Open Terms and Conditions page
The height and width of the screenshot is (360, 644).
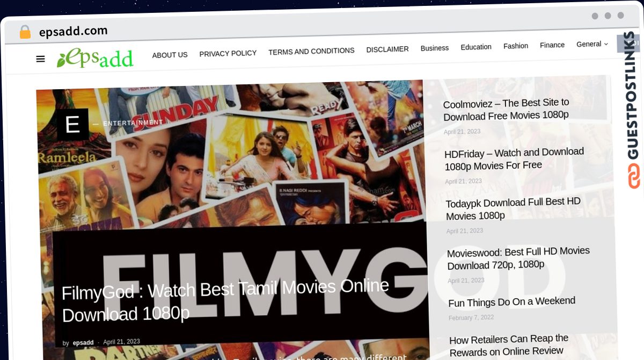coord(311,51)
